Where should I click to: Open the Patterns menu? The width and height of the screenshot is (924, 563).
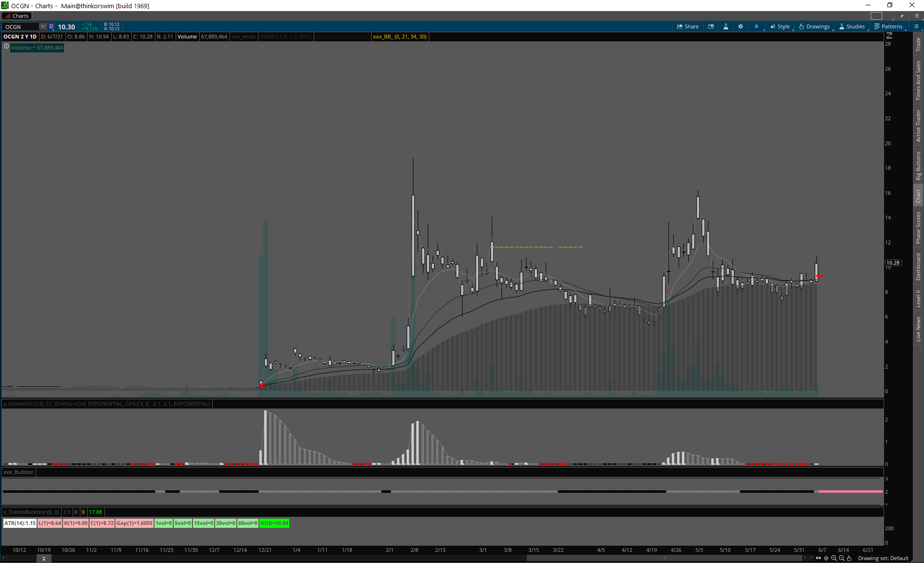click(888, 26)
